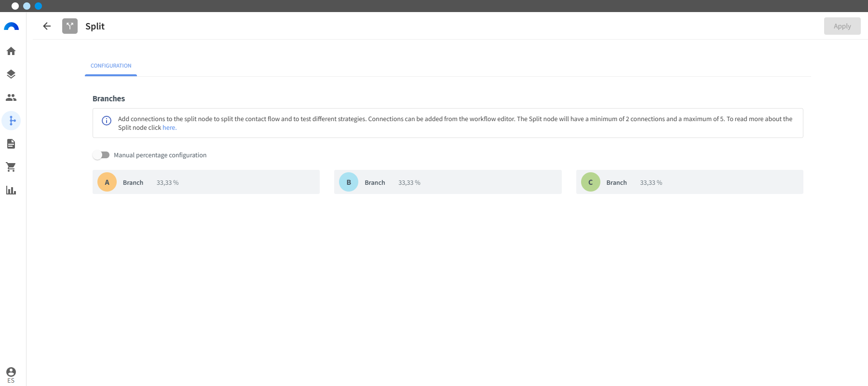Open the 'here.' help link

click(169, 128)
